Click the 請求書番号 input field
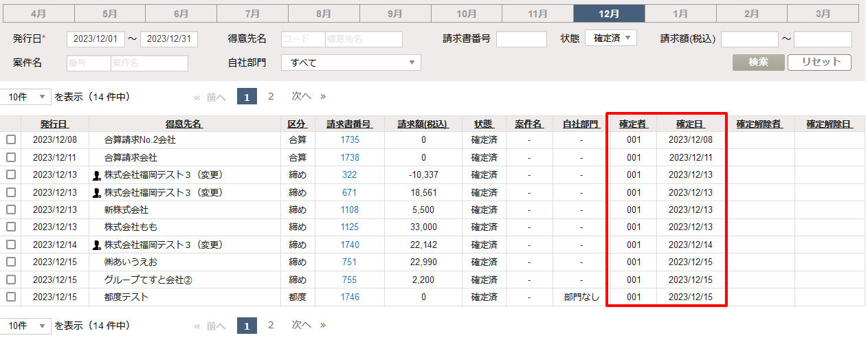 coord(521,39)
